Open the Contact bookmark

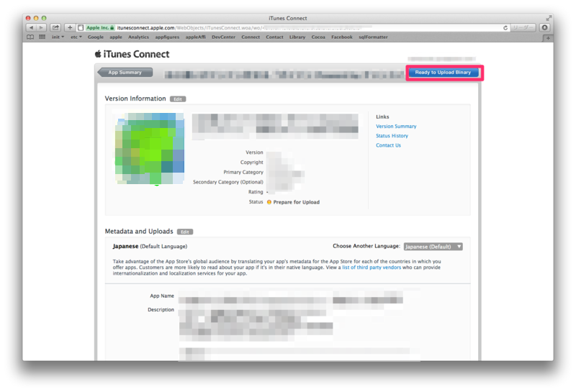(x=274, y=37)
